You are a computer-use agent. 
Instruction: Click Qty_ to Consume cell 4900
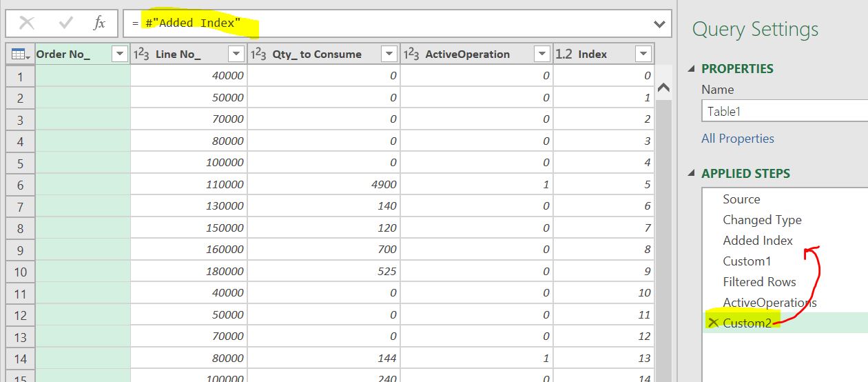coord(324,185)
